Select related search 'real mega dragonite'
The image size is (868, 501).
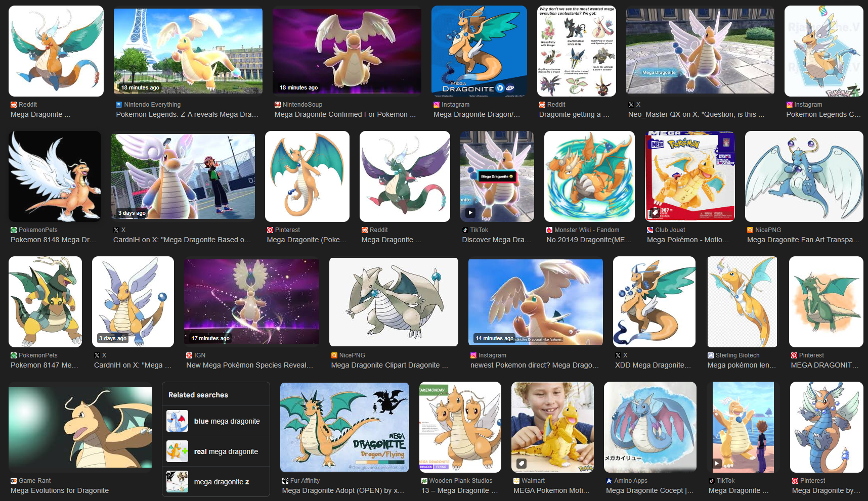point(216,451)
